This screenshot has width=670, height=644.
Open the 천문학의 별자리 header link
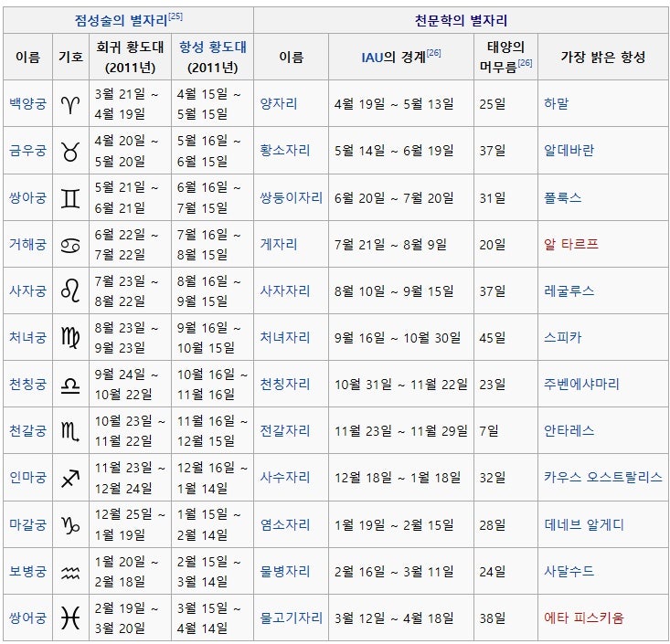pyautogui.click(x=461, y=20)
